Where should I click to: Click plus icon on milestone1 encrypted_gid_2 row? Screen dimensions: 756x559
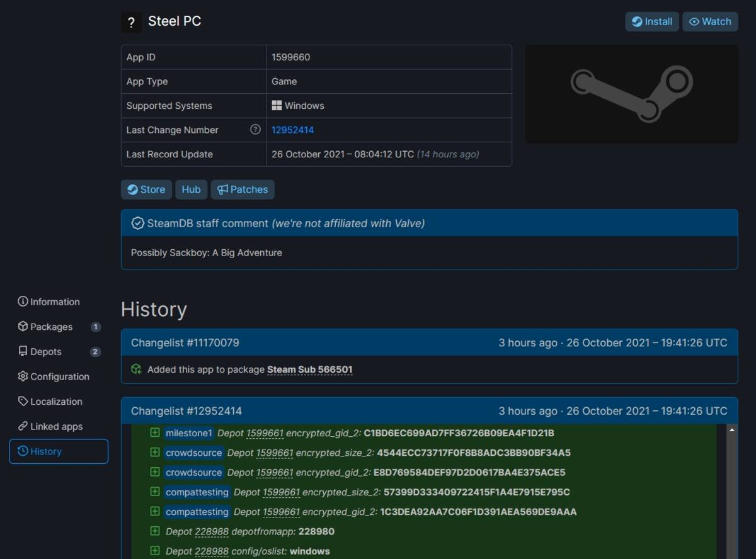154,432
